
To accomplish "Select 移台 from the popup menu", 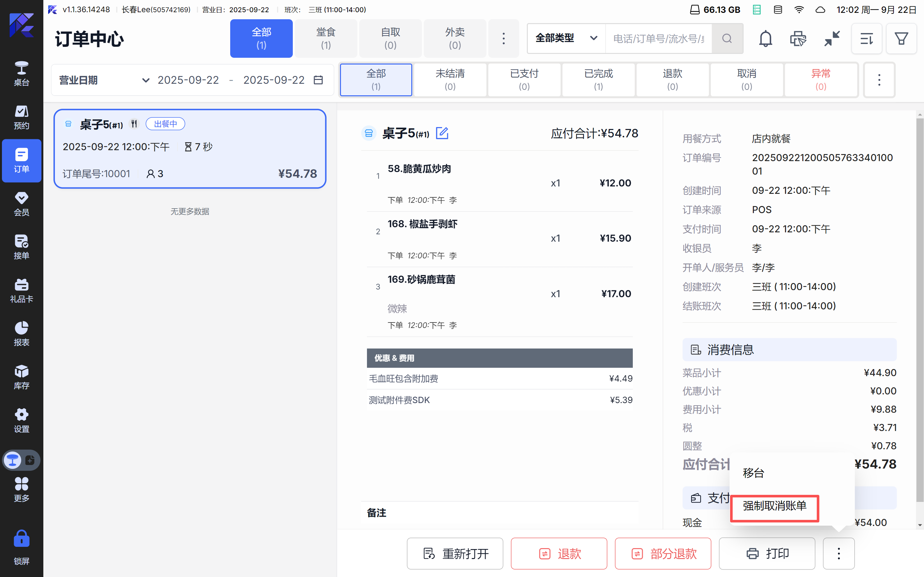I will [754, 473].
